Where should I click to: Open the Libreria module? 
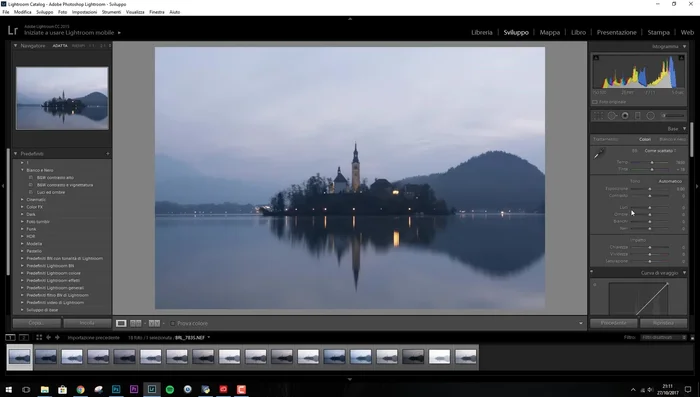[x=482, y=33]
